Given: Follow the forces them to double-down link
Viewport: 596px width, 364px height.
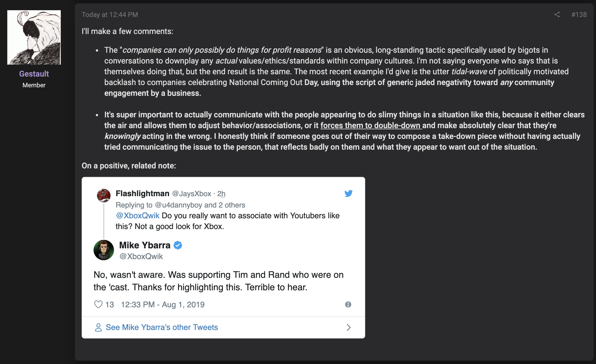Looking at the screenshot, I should click(371, 125).
